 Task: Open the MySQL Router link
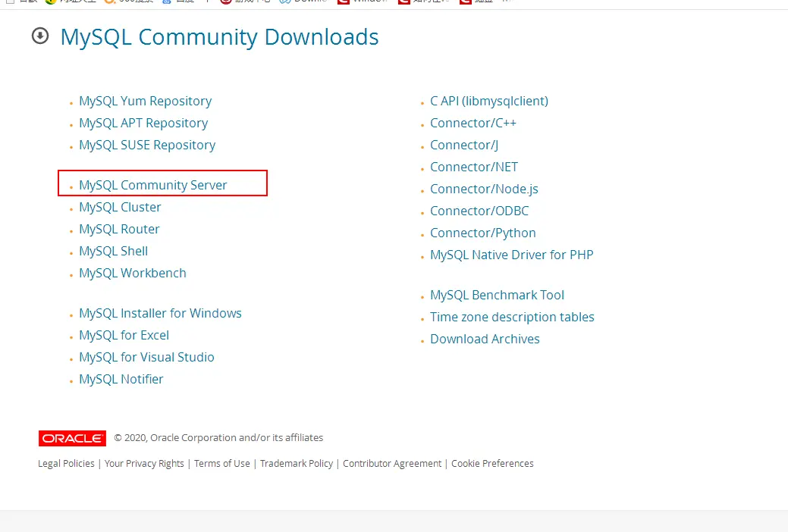pyautogui.click(x=119, y=229)
